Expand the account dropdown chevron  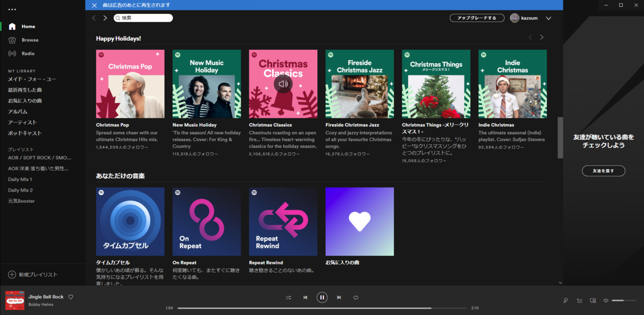tap(548, 18)
